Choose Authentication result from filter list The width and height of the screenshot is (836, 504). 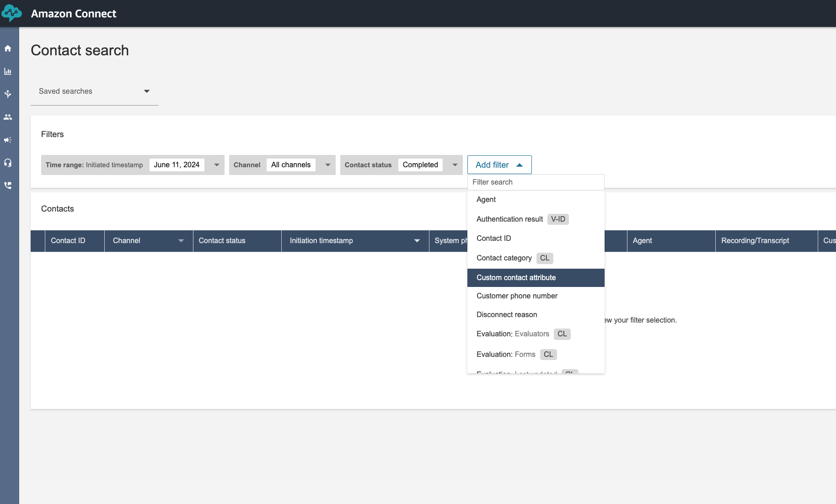509,219
